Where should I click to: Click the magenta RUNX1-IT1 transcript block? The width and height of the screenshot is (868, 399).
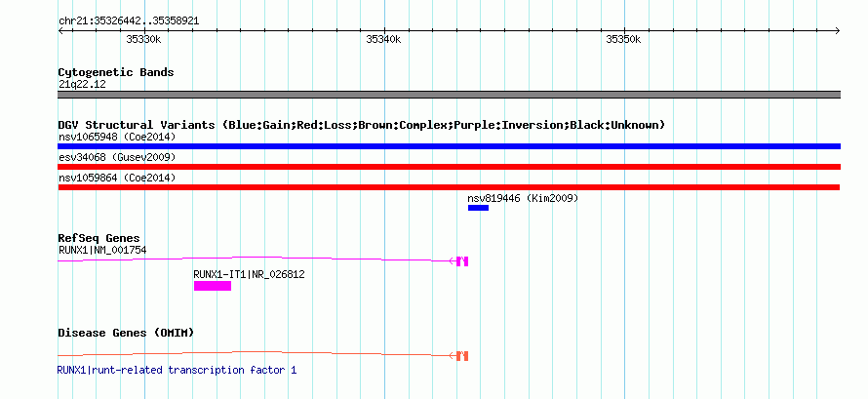coord(213,286)
